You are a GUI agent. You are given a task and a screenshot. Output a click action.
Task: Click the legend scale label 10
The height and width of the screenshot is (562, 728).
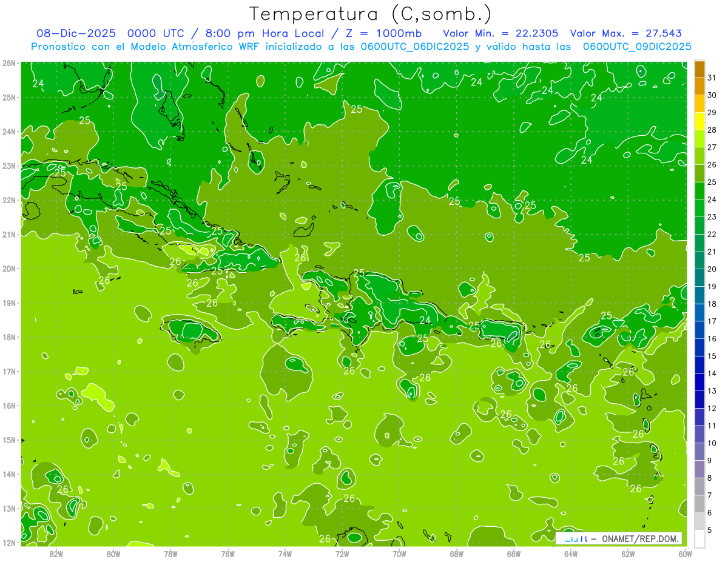712,443
